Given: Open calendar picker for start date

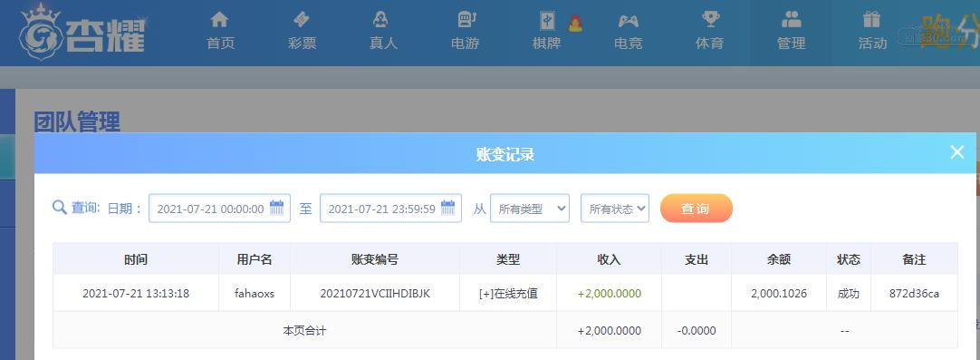Looking at the screenshot, I should pos(276,208).
